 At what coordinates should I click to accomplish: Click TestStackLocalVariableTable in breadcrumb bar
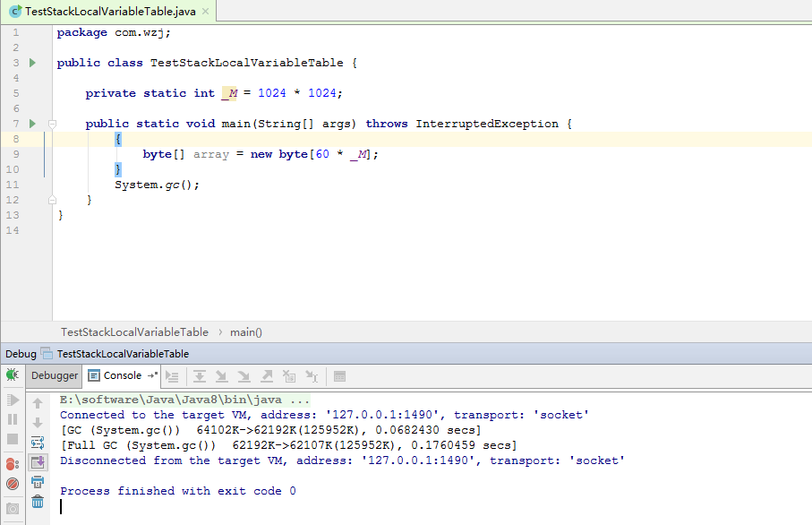134,332
